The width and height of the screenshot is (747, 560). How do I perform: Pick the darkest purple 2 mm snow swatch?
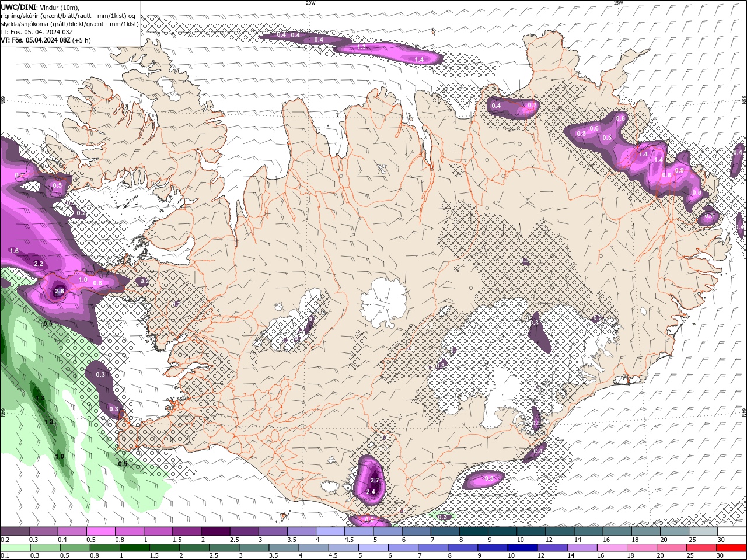(215, 531)
